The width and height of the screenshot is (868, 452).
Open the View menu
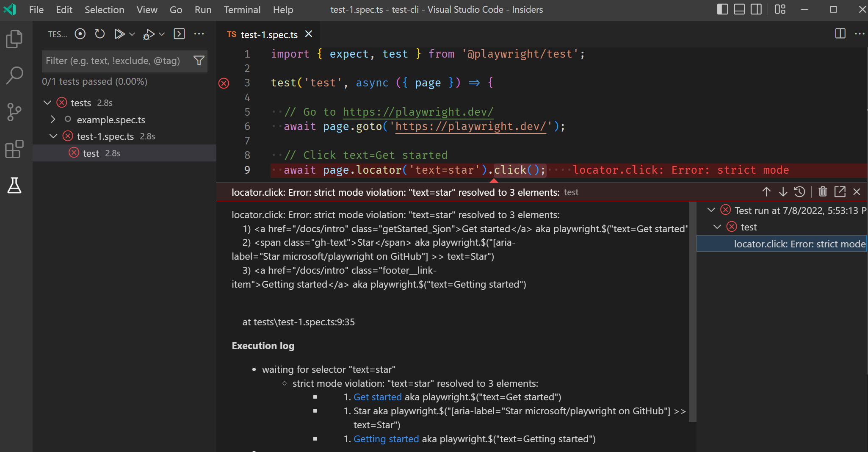click(147, 9)
